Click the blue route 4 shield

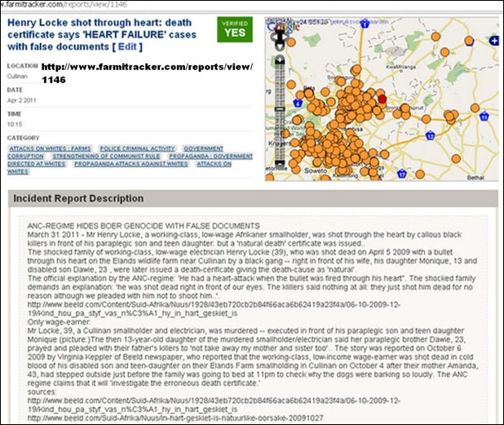coord(298,104)
